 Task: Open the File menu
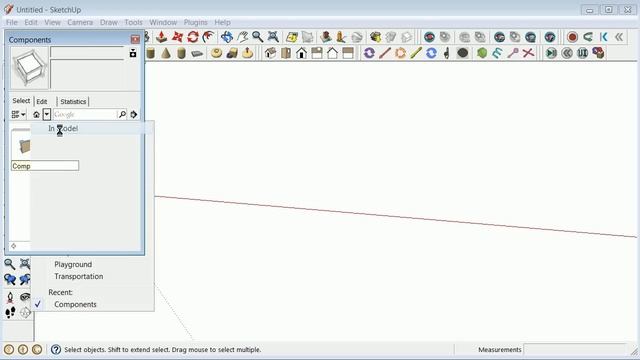(11, 22)
